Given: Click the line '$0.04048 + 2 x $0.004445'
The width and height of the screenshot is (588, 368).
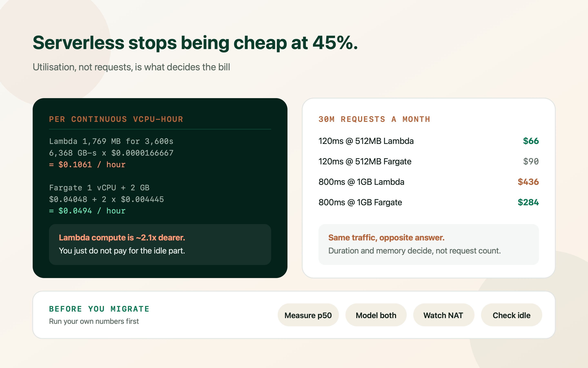Looking at the screenshot, I should (106, 199).
